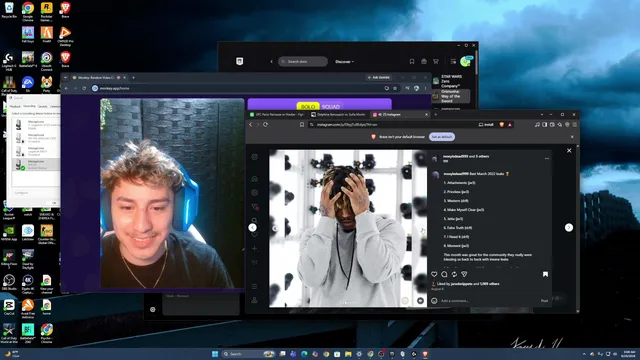640x360 pixels.
Task: Open the Brave Rewards triangle icon
Action: pos(510,124)
